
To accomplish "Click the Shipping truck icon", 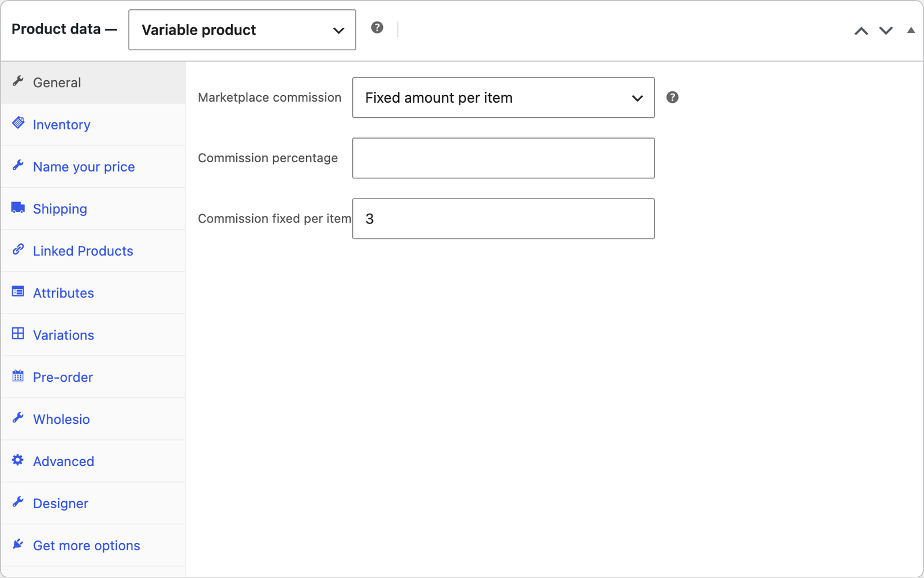I will tap(18, 208).
